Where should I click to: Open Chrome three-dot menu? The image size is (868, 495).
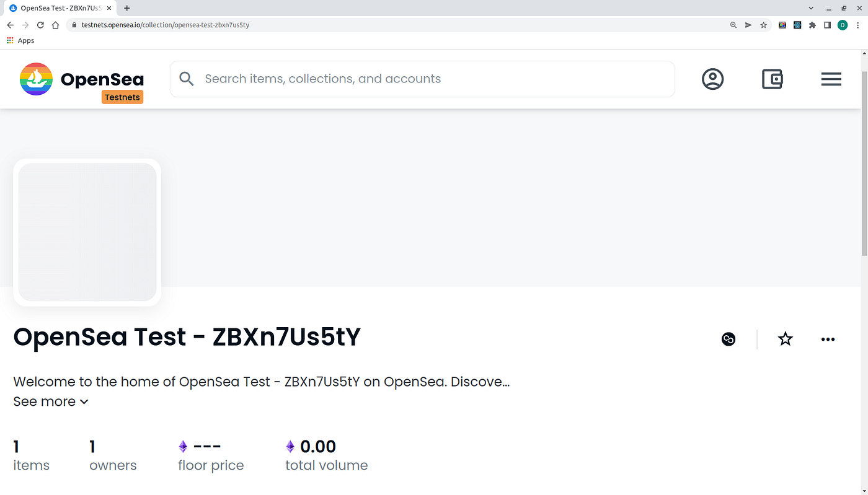click(857, 25)
